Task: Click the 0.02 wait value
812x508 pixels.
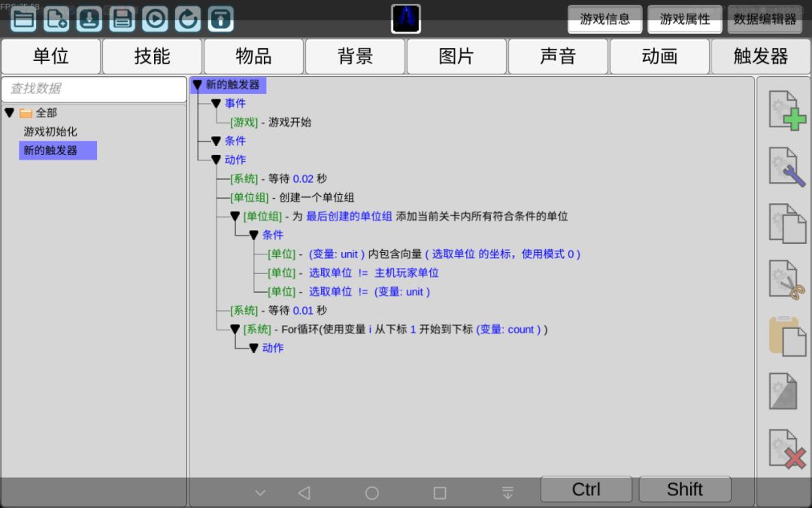Action: pyautogui.click(x=303, y=179)
